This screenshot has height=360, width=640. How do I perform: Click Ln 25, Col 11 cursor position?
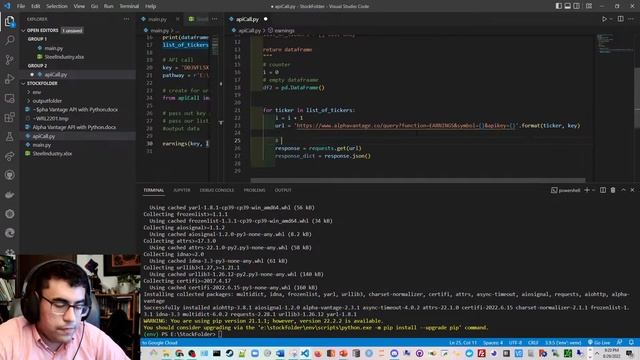463,342
